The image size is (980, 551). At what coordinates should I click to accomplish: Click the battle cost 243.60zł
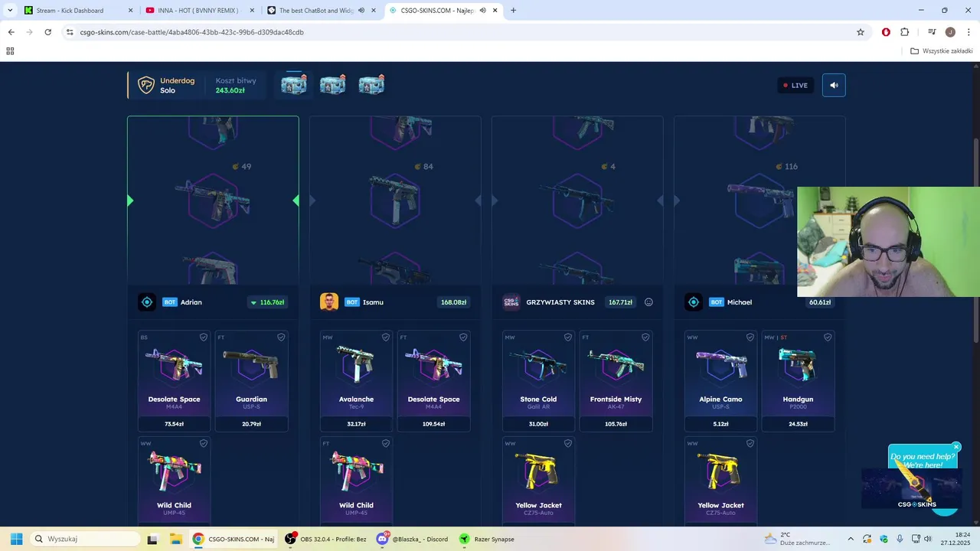point(230,90)
